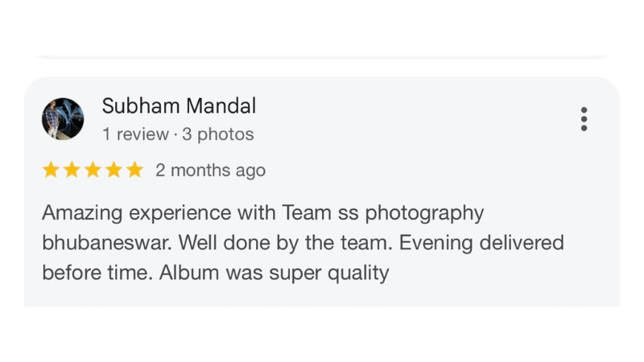
Task: Click the "1 review" count text
Action: pyautogui.click(x=135, y=134)
